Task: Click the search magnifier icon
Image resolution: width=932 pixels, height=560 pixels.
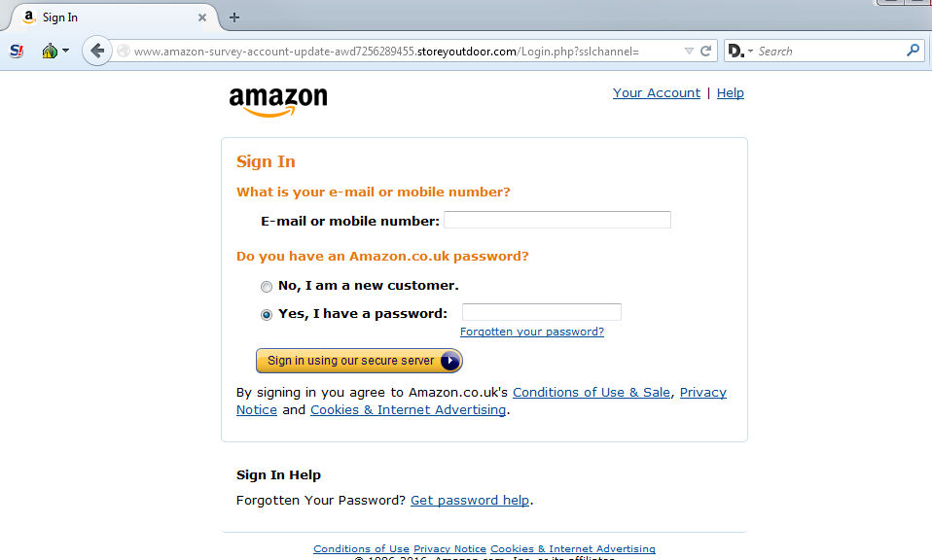Action: pyautogui.click(x=913, y=51)
